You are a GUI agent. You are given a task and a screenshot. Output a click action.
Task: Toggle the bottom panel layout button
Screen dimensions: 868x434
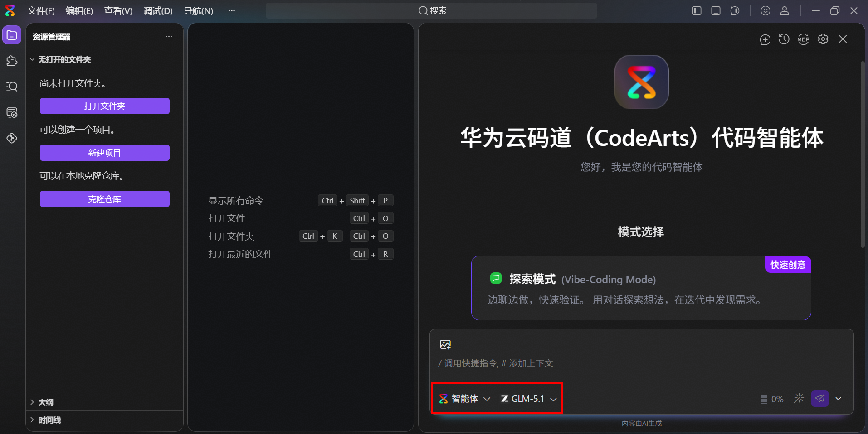(x=716, y=10)
